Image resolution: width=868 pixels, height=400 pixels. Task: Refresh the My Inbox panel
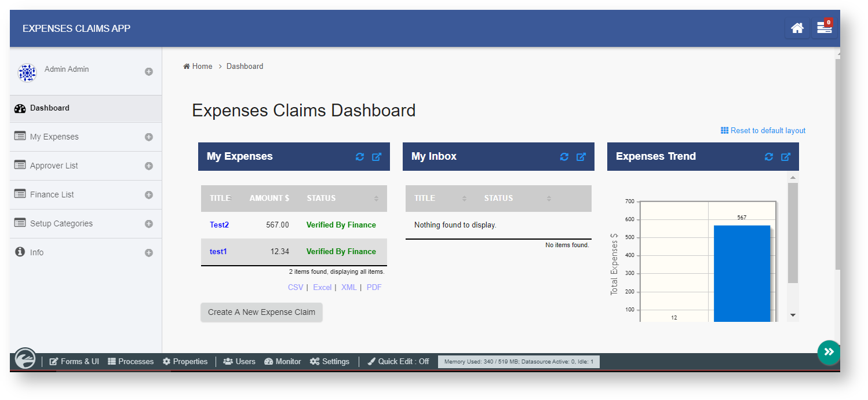(564, 157)
